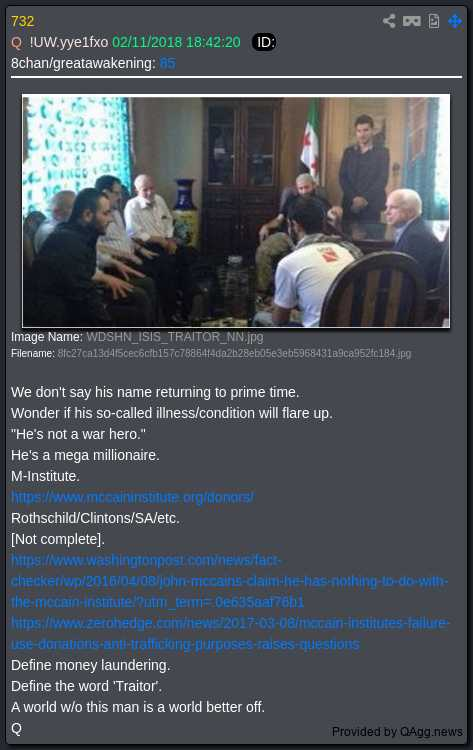Click the image file document icon

click(434, 21)
